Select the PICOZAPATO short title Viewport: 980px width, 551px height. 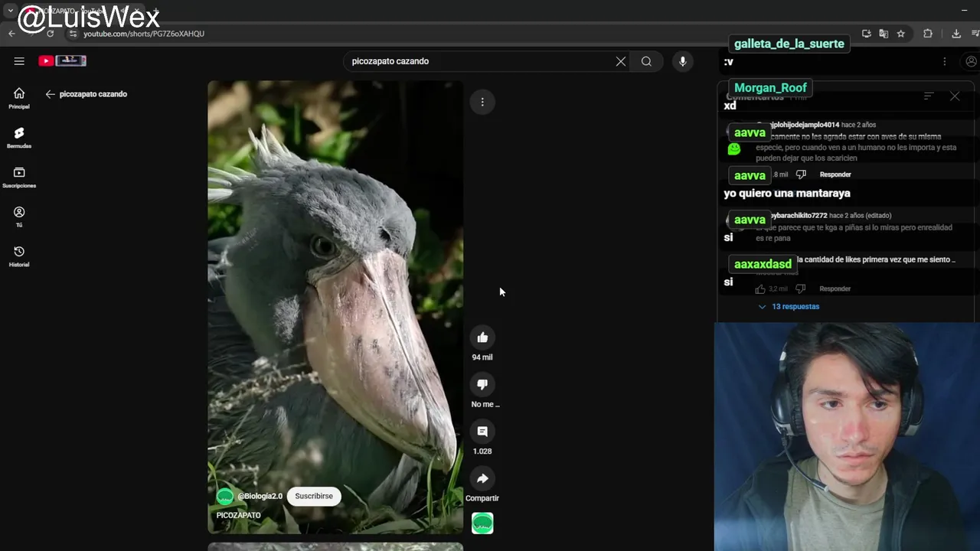[x=239, y=515]
